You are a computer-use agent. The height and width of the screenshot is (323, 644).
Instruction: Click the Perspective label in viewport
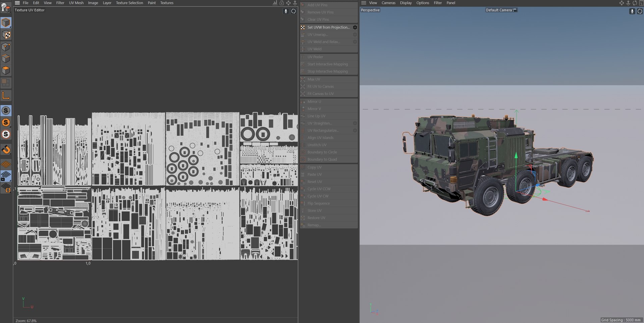pos(370,10)
